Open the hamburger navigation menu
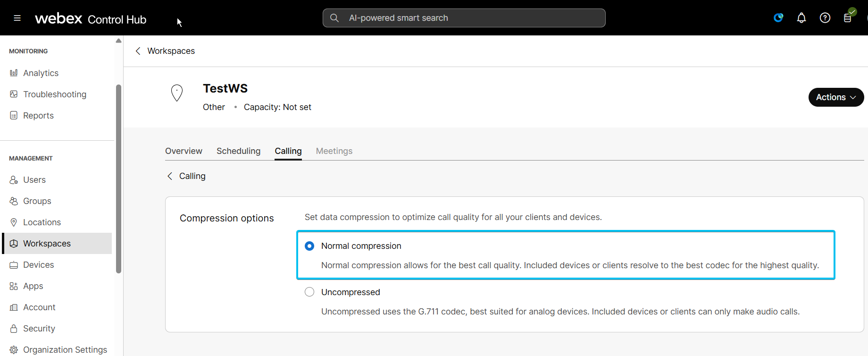868x356 pixels. [17, 18]
